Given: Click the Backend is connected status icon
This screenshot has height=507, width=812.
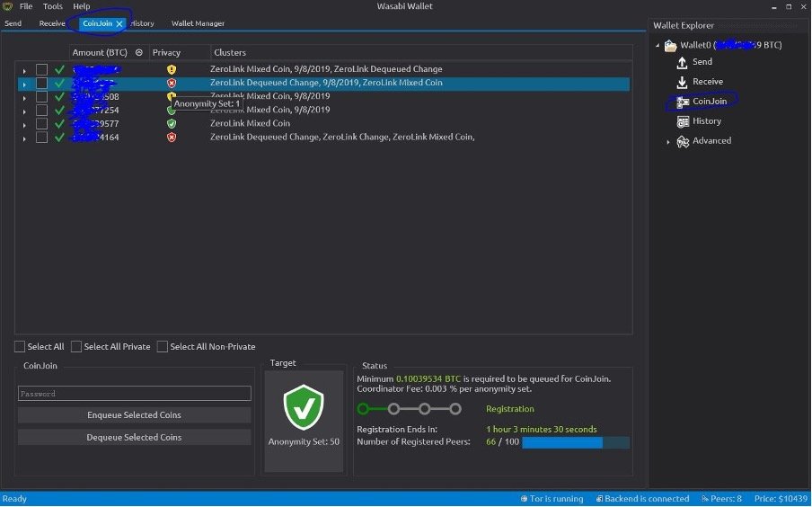Looking at the screenshot, I should [599, 499].
